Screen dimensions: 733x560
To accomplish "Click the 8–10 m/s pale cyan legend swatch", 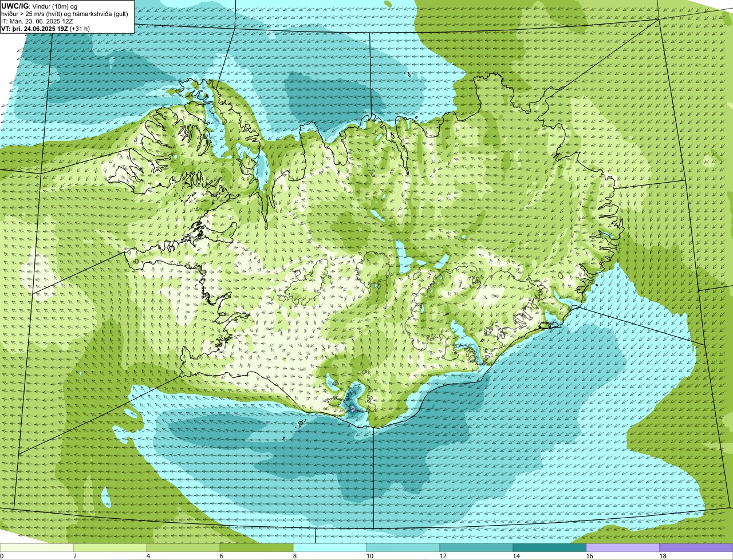I will [330, 548].
